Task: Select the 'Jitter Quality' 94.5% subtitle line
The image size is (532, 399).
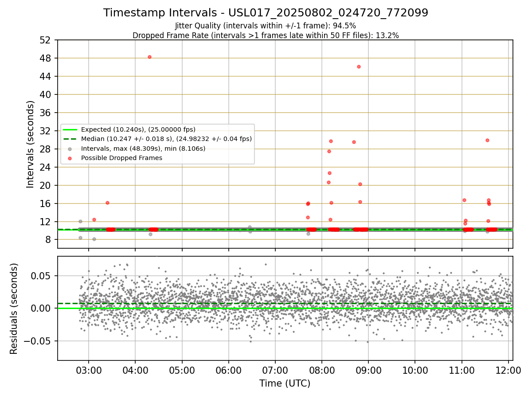Action: pos(266,26)
